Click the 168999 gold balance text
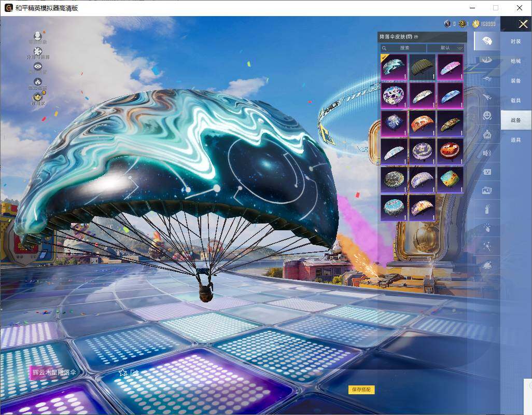532x415 pixels. coord(488,24)
